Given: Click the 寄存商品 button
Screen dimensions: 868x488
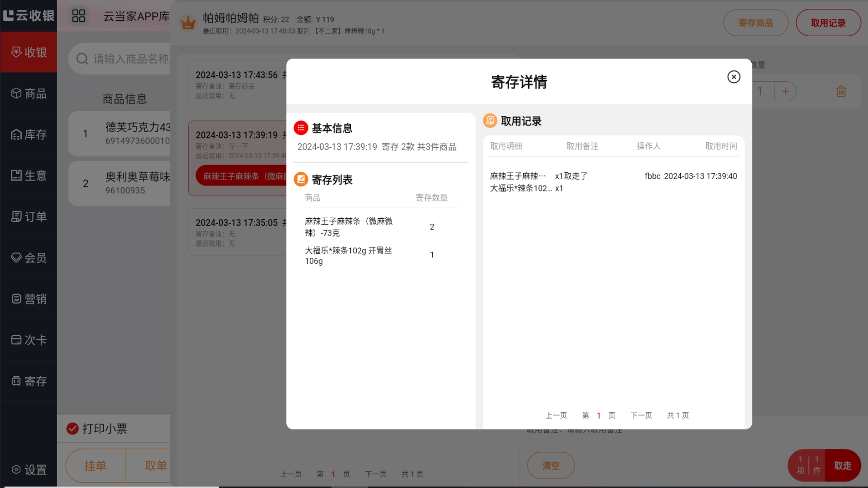Looking at the screenshot, I should coord(755,23).
